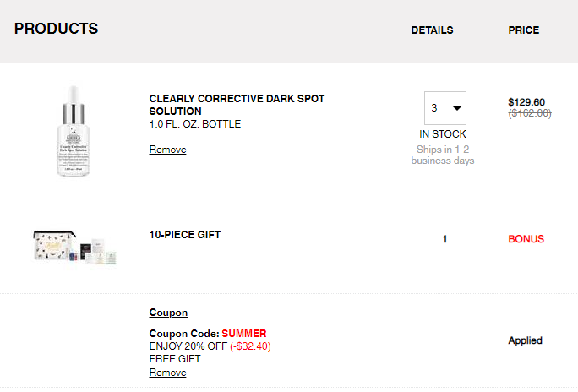Click the IN STOCK availability label
578x392 pixels.
coord(443,134)
